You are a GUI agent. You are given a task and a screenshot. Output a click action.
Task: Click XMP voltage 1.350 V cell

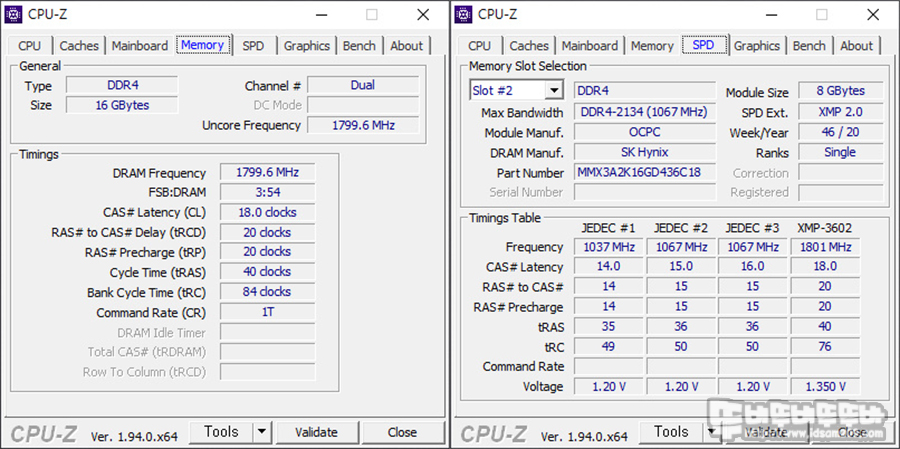tap(825, 386)
